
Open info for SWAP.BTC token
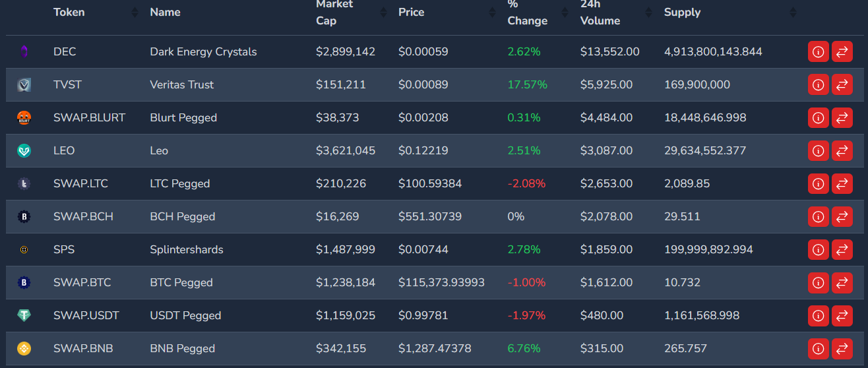818,282
